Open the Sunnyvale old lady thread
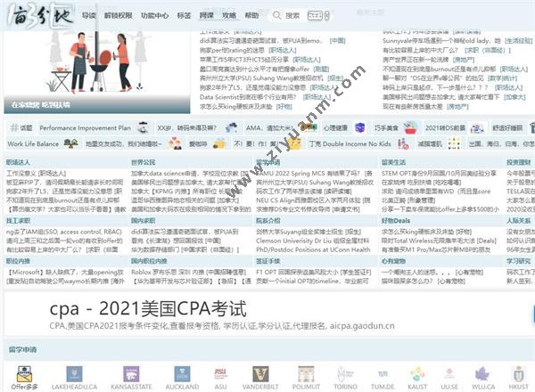The image size is (535, 392). point(441,41)
